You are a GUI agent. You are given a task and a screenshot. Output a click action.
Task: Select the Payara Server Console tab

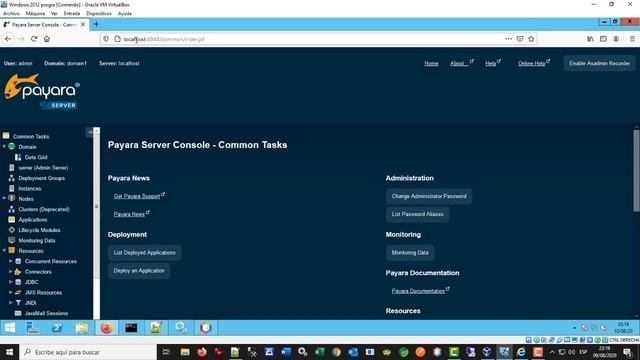tap(44, 24)
